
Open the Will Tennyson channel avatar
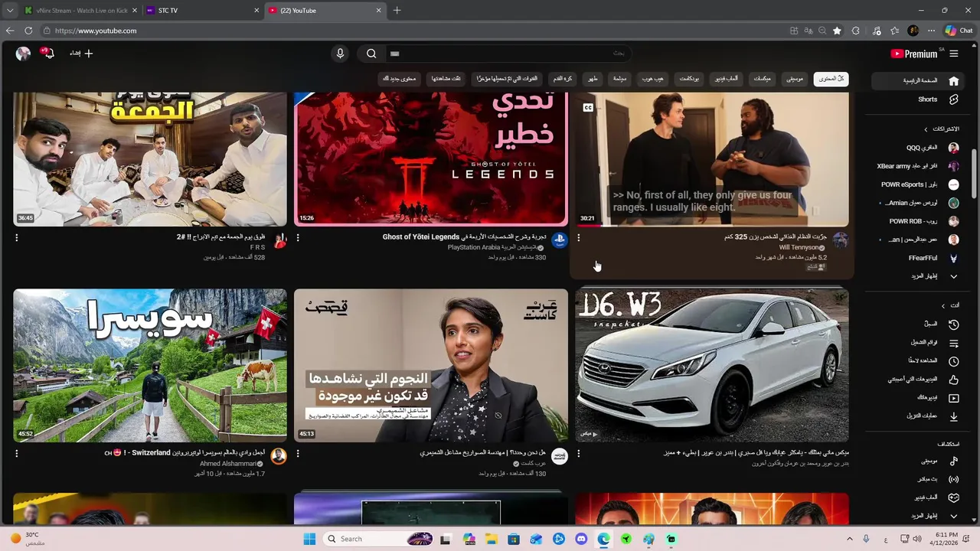tap(841, 240)
